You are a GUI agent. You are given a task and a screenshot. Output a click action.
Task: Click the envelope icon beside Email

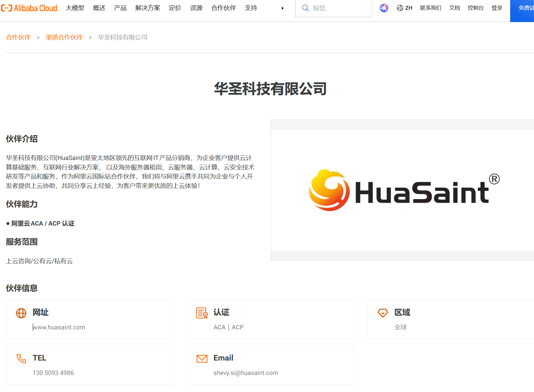point(202,358)
